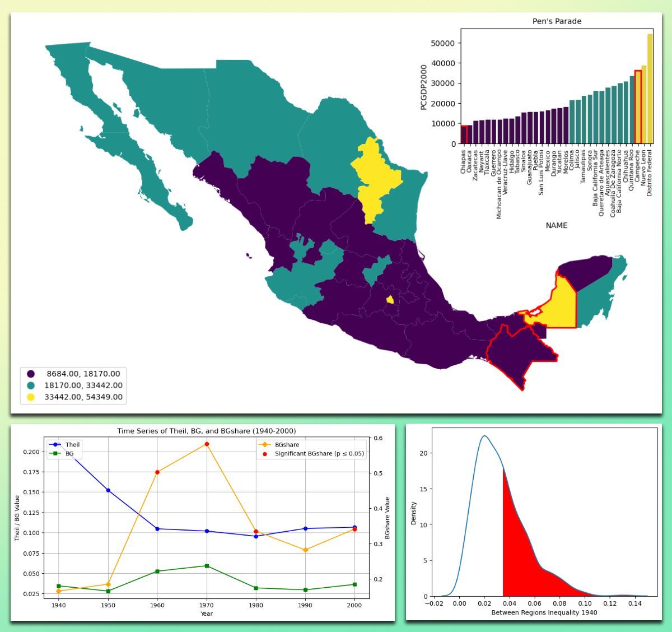Click the 'Year' x-axis label
The width and height of the screenshot is (672, 632).
[207, 614]
